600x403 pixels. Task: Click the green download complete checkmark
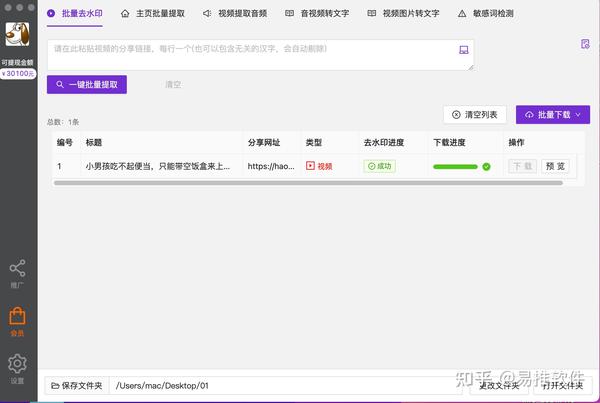[486, 166]
